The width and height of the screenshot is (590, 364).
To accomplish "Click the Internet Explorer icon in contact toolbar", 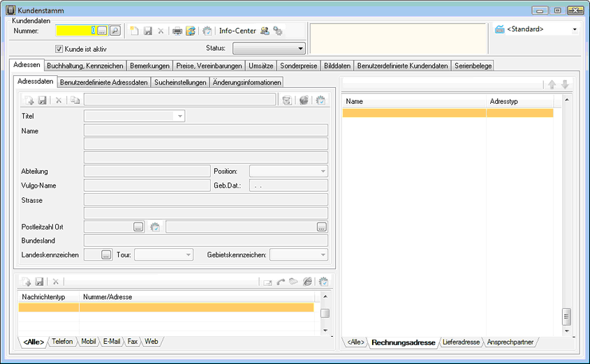I will pos(307,281).
